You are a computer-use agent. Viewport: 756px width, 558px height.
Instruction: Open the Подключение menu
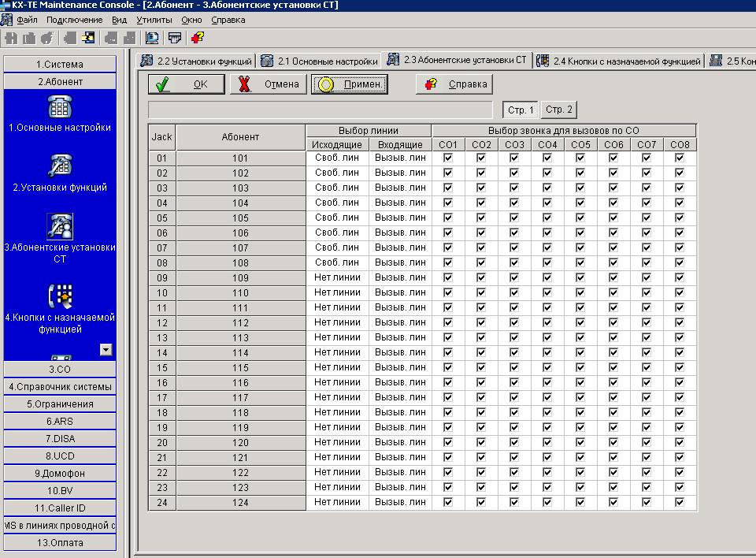(74, 20)
